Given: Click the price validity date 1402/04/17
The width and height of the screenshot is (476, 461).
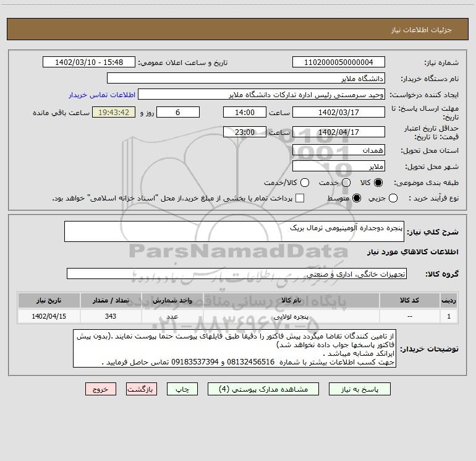Looking at the screenshot, I should pyautogui.click(x=339, y=132).
